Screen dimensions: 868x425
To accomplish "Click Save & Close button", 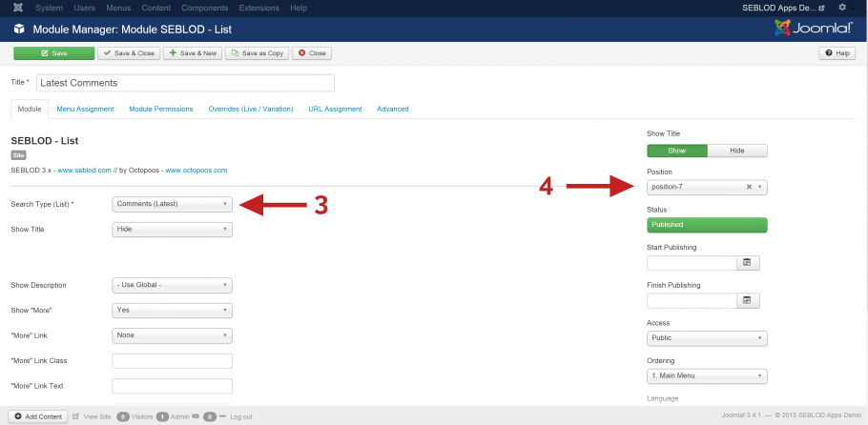I will click(129, 53).
